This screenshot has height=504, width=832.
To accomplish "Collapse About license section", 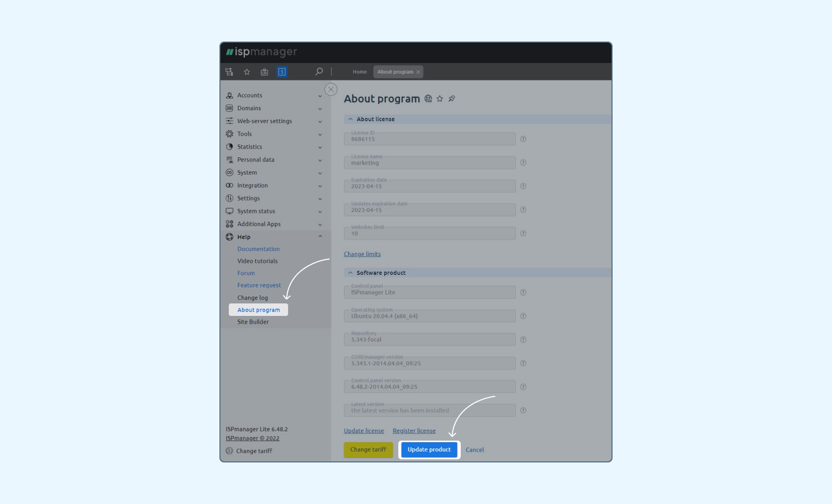I will pos(350,120).
